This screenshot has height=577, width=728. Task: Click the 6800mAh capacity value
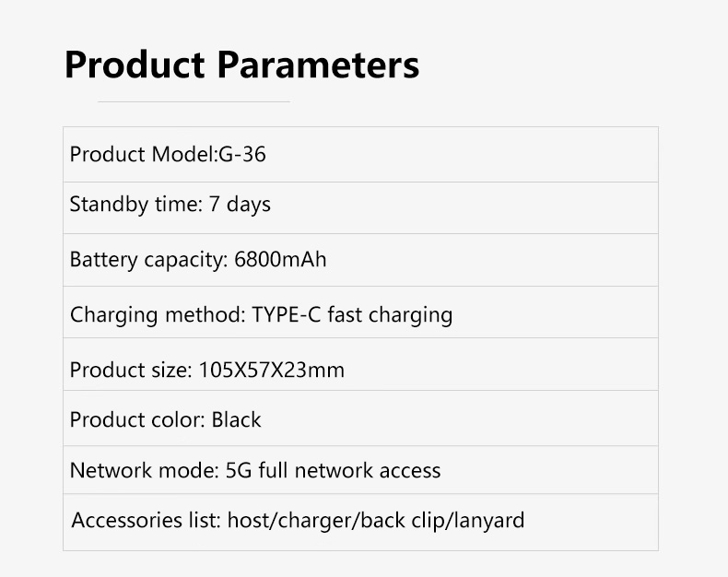[x=280, y=259]
